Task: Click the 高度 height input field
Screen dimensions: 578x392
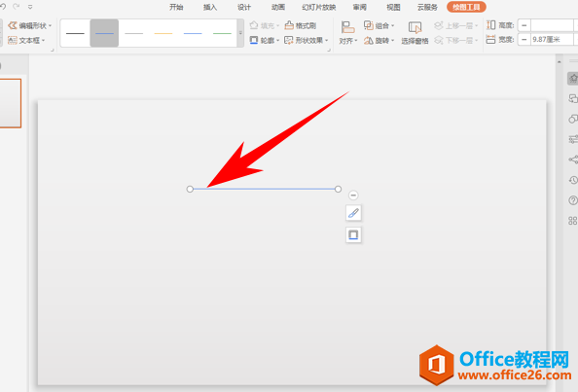Action: point(552,25)
